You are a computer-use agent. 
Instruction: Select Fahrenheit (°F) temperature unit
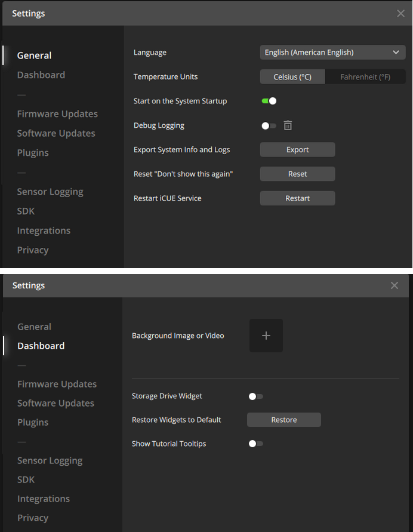pyautogui.click(x=365, y=76)
